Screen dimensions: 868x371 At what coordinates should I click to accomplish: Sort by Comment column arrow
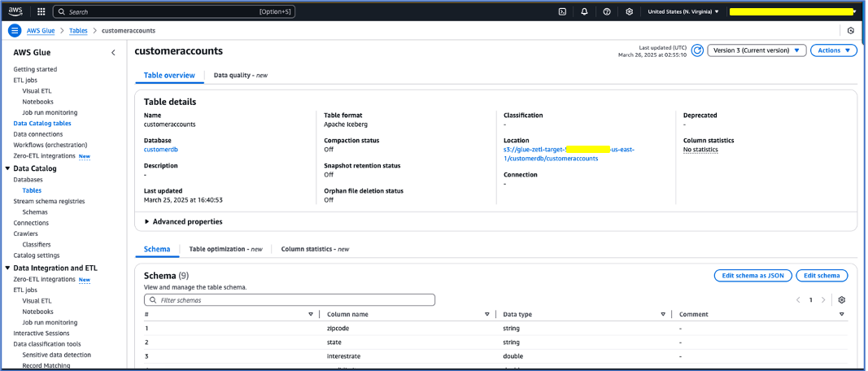pos(841,314)
